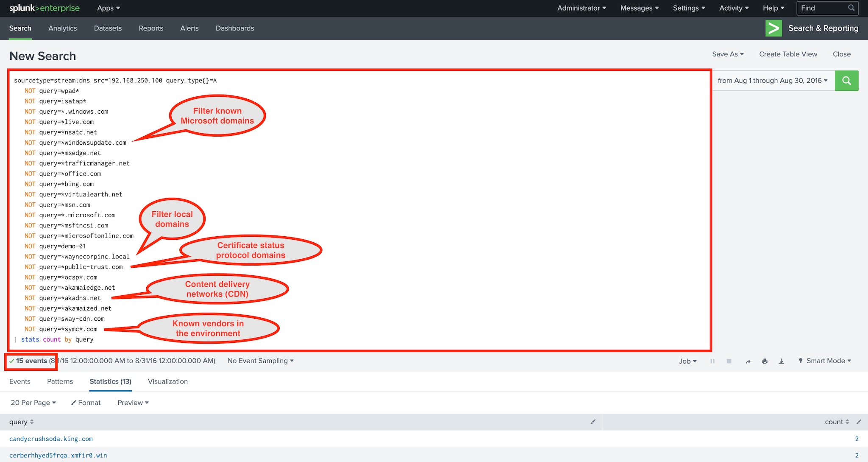Select the Statistics (13) tab
Screen dimensions: 868x462
pyautogui.click(x=111, y=381)
